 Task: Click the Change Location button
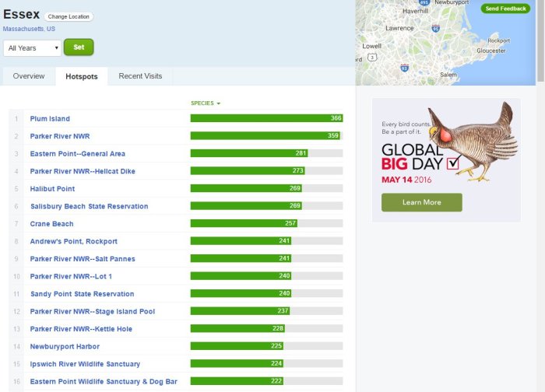[x=69, y=16]
